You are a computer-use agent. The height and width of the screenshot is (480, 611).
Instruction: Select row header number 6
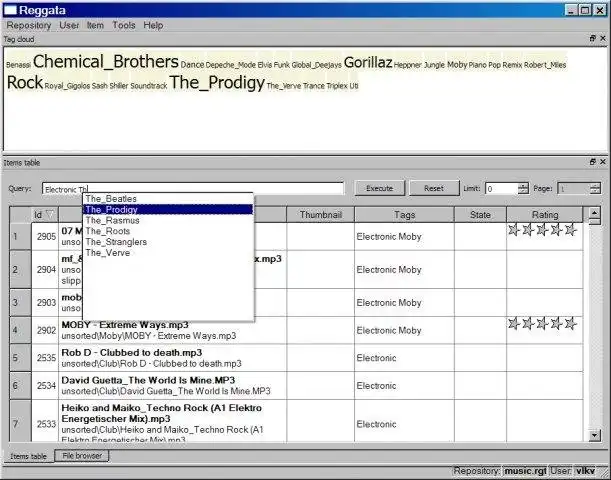click(20, 385)
